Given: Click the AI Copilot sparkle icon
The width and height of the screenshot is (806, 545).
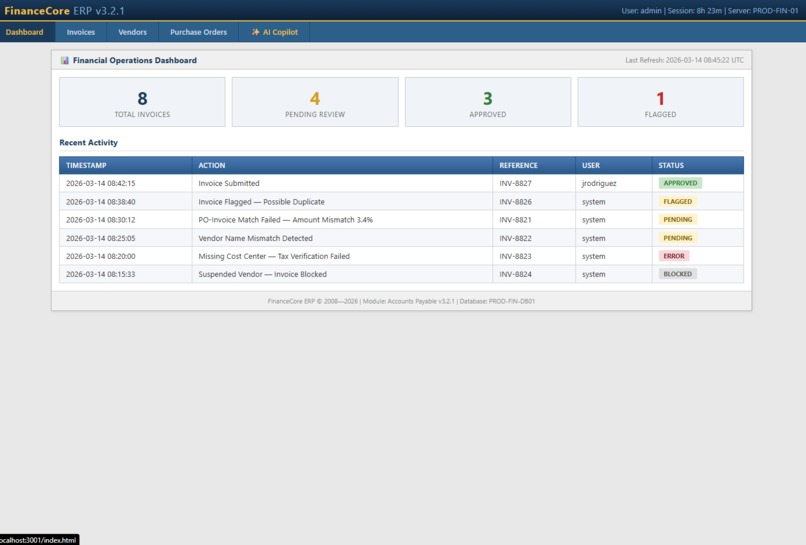Looking at the screenshot, I should click(x=255, y=32).
